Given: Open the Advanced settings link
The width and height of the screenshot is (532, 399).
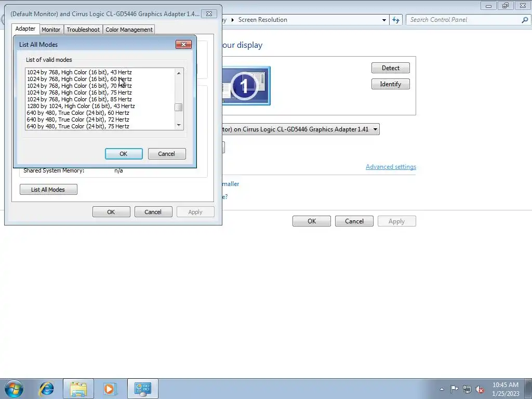Looking at the screenshot, I should 391,167.
